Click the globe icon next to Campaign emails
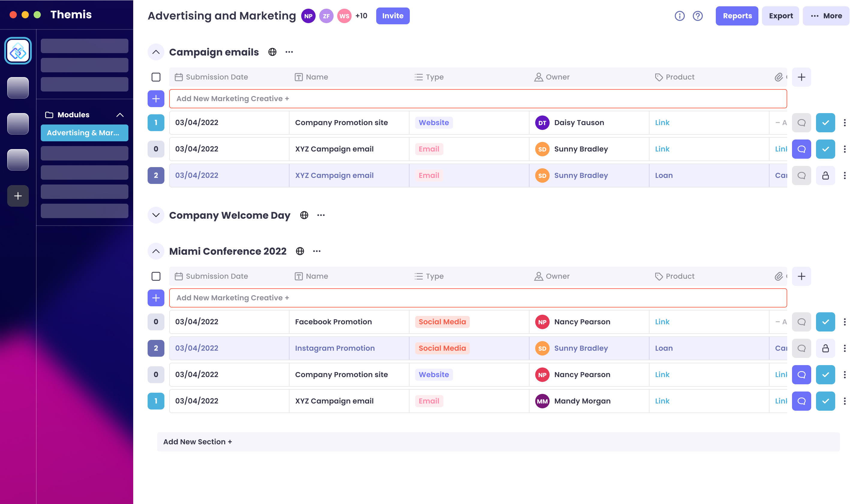 click(x=272, y=52)
